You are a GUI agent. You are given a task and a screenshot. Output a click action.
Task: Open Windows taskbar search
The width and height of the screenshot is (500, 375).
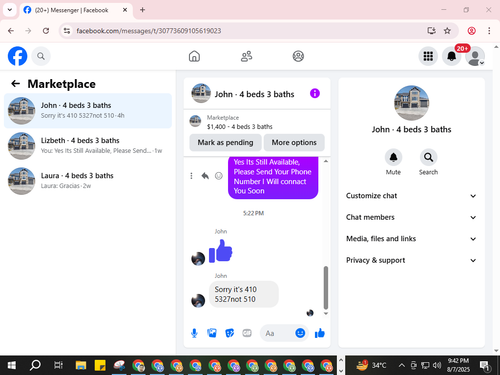(x=35, y=365)
